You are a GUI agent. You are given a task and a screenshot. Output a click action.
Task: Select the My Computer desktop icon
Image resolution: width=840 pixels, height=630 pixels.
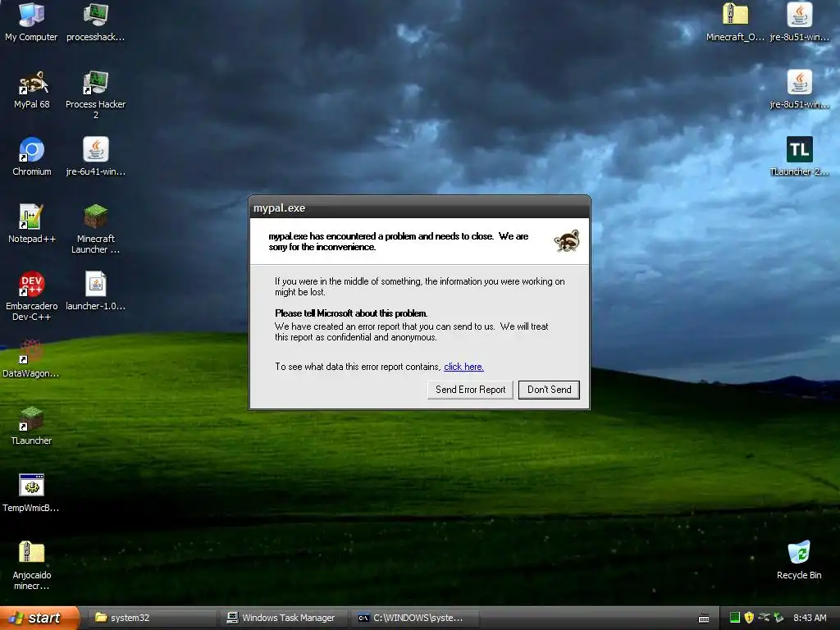click(31, 22)
